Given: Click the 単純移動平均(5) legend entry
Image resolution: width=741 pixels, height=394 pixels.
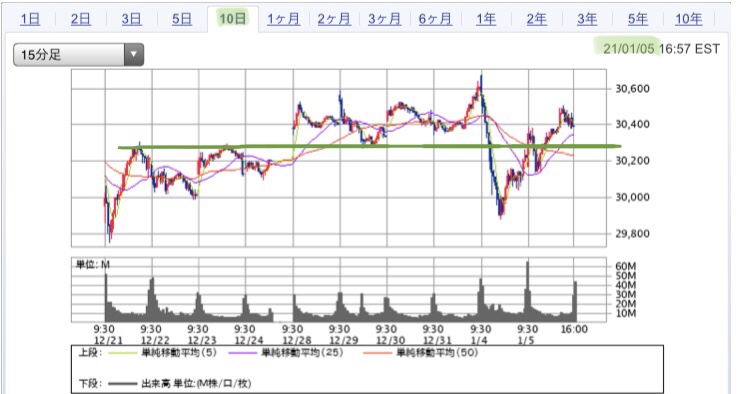Looking at the screenshot, I should [163, 353].
